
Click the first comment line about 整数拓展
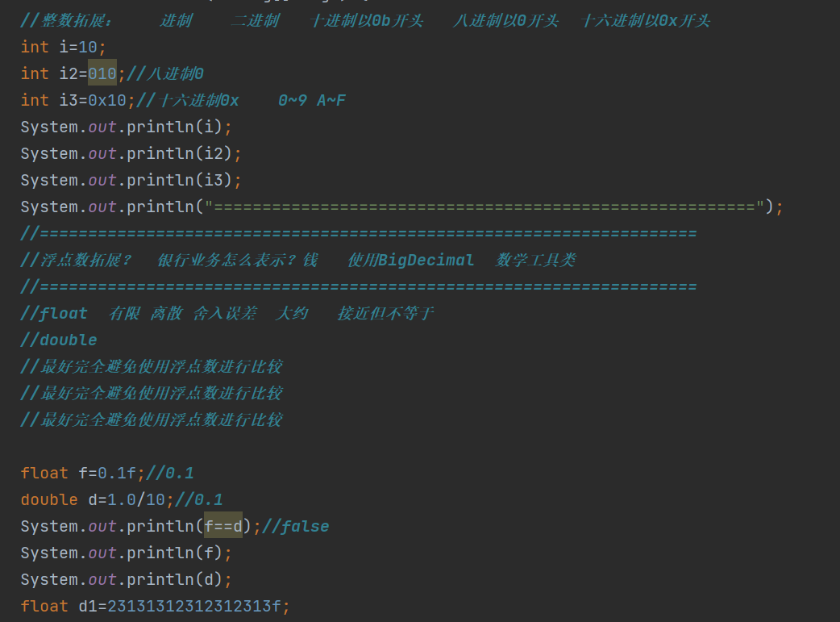coord(363,20)
